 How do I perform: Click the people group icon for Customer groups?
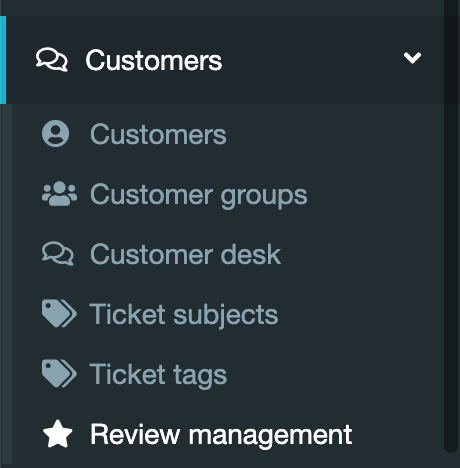tap(59, 194)
